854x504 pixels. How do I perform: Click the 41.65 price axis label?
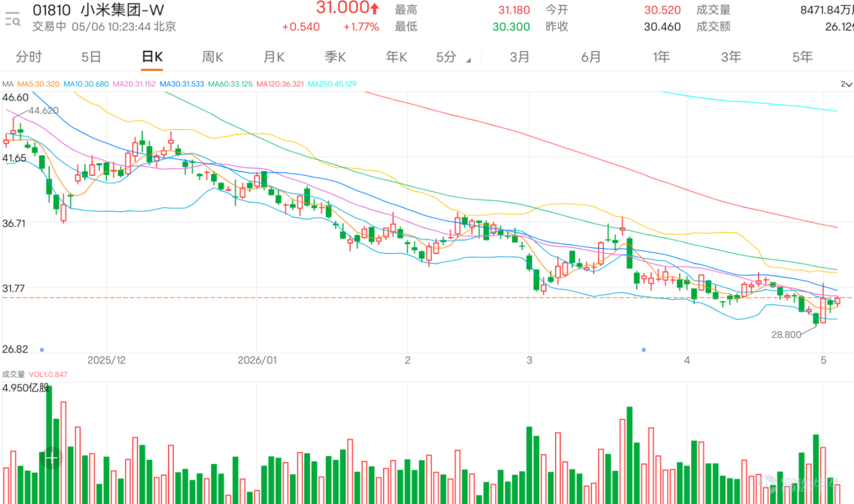pos(14,158)
